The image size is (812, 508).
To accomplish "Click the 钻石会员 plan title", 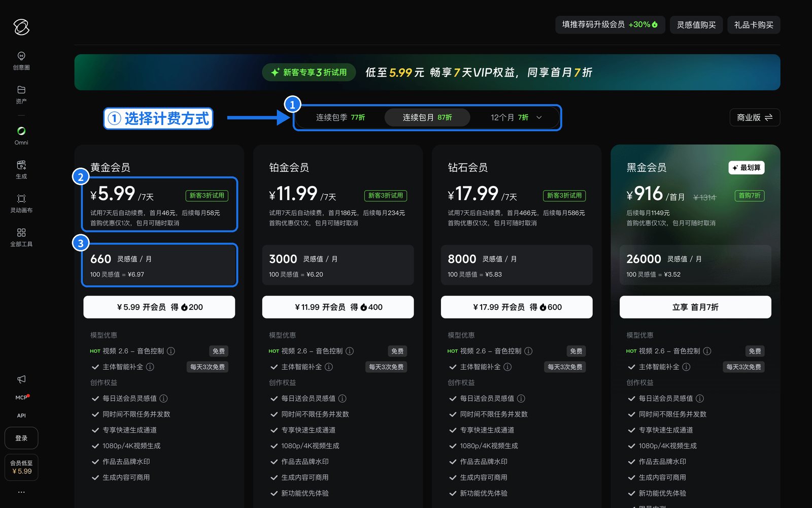I will (x=467, y=167).
